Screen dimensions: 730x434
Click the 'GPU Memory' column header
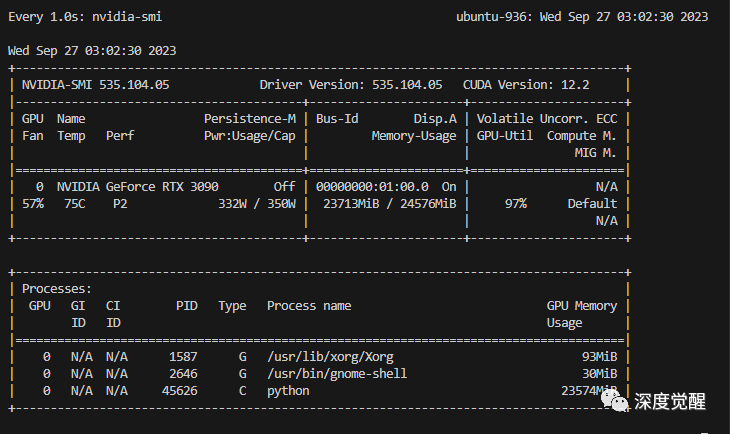pyautogui.click(x=581, y=306)
